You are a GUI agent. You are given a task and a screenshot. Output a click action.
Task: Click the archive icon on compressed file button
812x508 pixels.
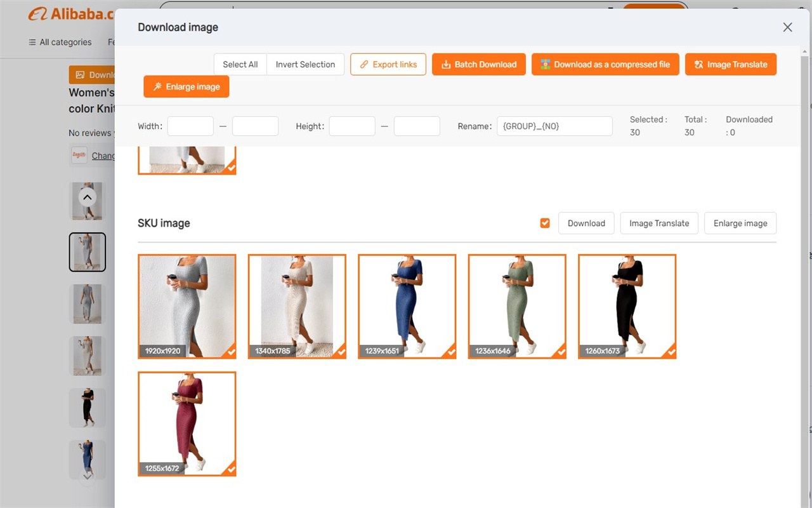coord(545,64)
